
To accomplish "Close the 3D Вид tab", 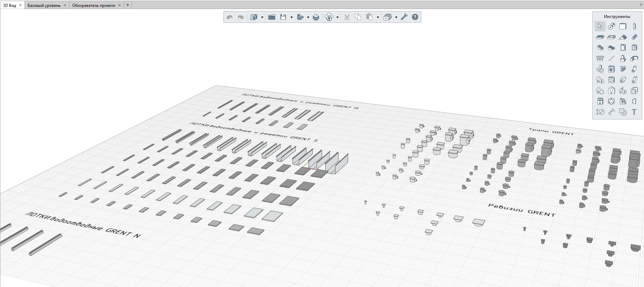I will [20, 5].
